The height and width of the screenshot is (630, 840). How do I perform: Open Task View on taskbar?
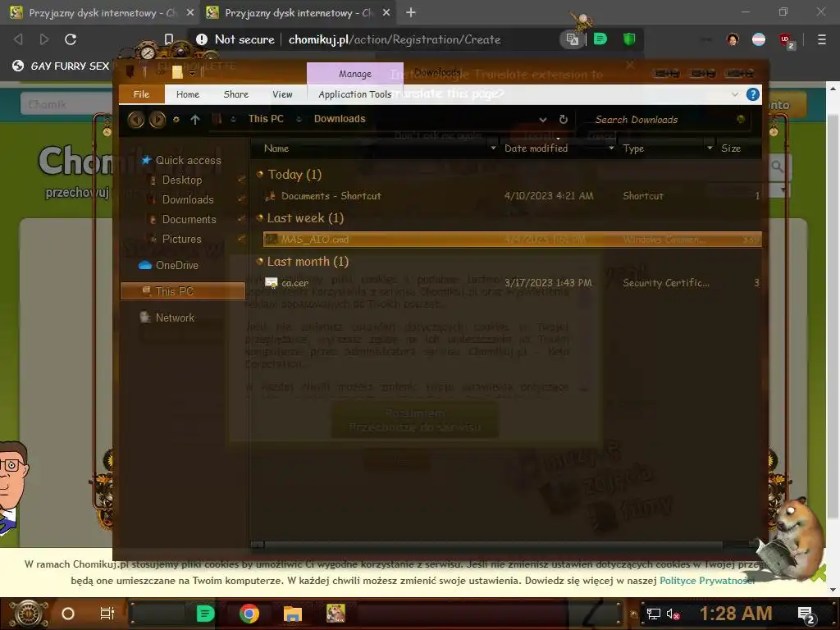tap(107, 614)
